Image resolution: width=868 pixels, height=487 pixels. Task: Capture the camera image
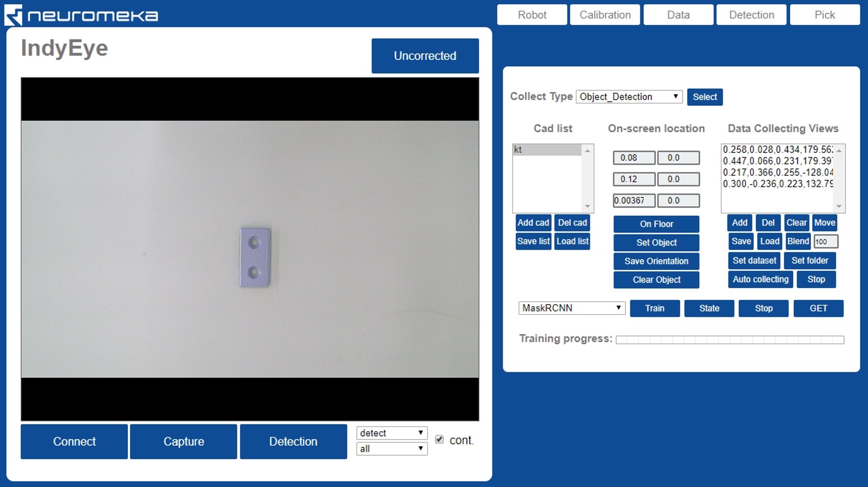point(183,441)
